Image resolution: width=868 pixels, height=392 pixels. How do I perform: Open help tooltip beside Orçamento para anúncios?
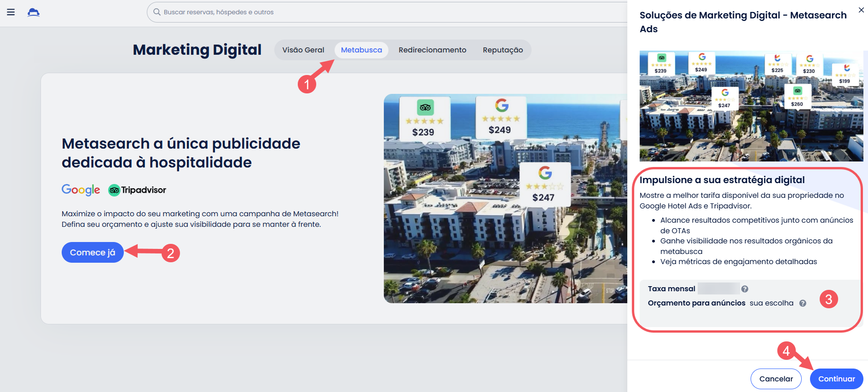[803, 303]
